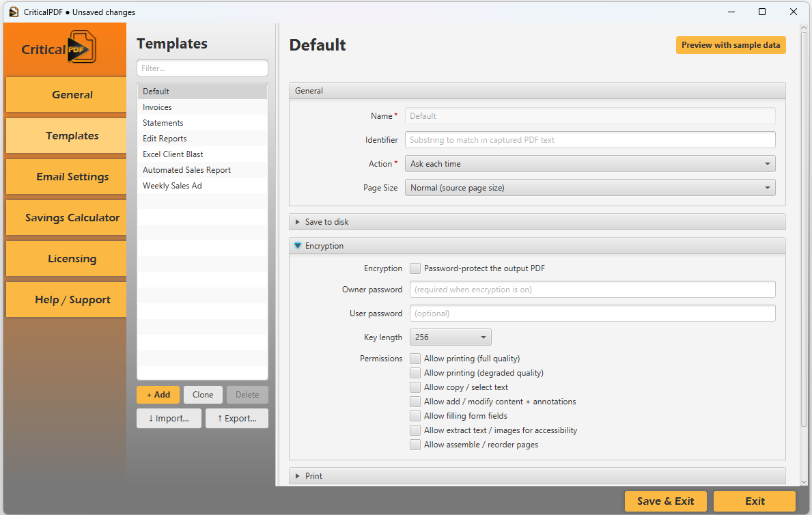
Task: Check Allow extract text / images for accessibility
Action: tap(415, 430)
